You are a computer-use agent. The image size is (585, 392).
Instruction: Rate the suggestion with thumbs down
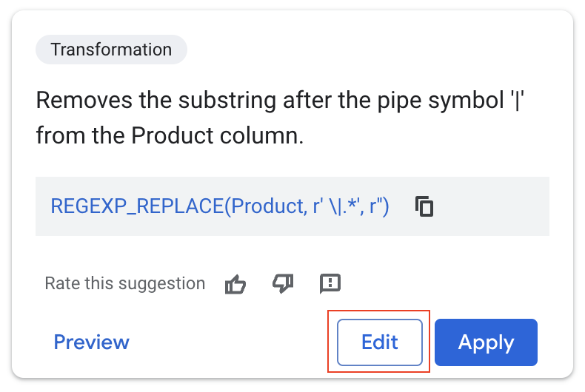[x=283, y=283]
